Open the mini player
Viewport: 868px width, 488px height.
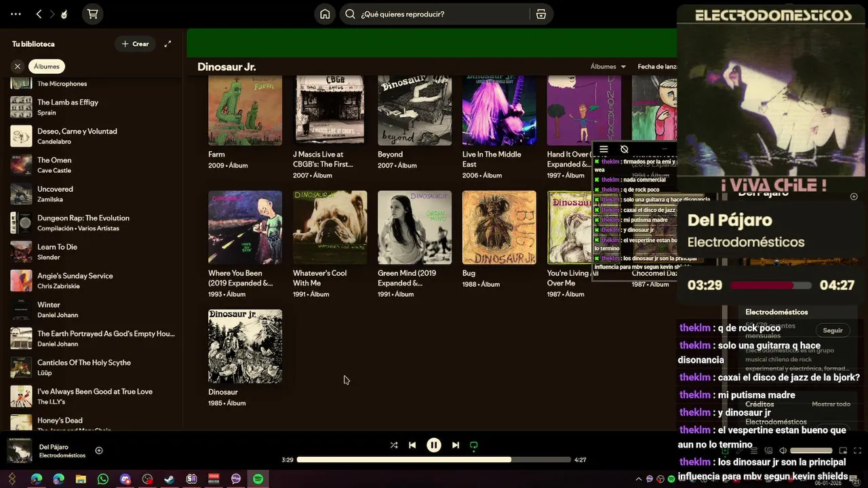point(843,451)
